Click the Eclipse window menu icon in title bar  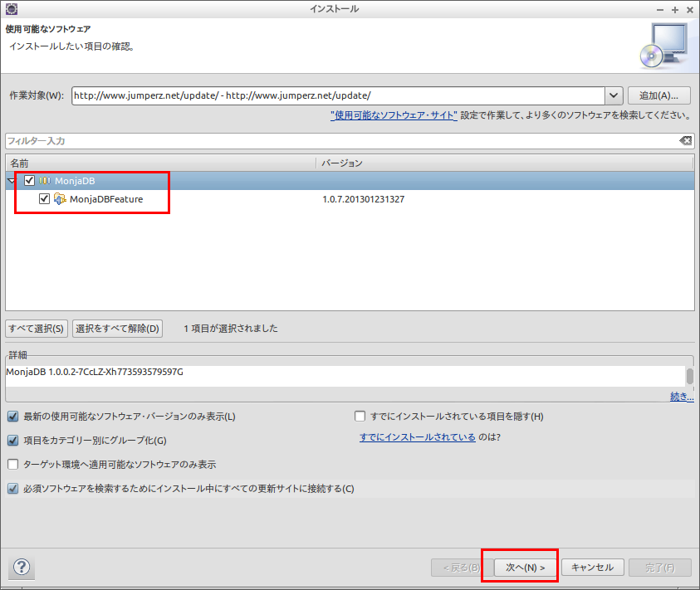coord(12,8)
